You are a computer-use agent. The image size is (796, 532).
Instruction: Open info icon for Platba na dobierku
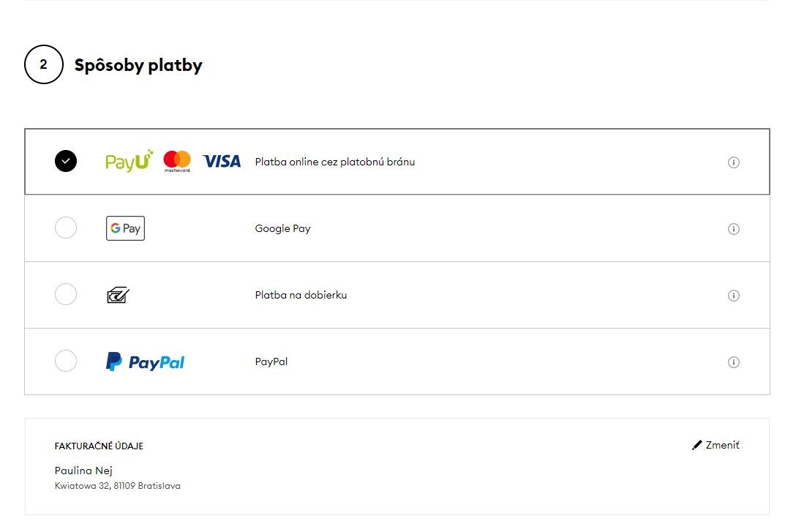point(734,296)
